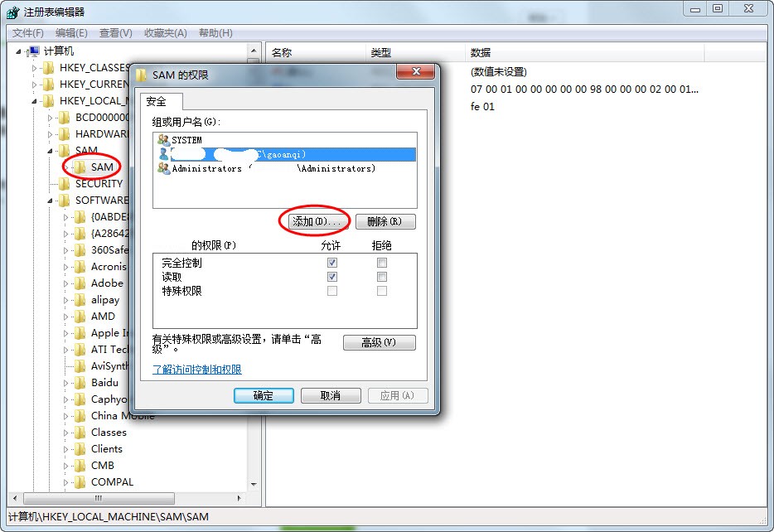Click the BCD00000 folder icon
774x532 pixels.
click(x=64, y=118)
